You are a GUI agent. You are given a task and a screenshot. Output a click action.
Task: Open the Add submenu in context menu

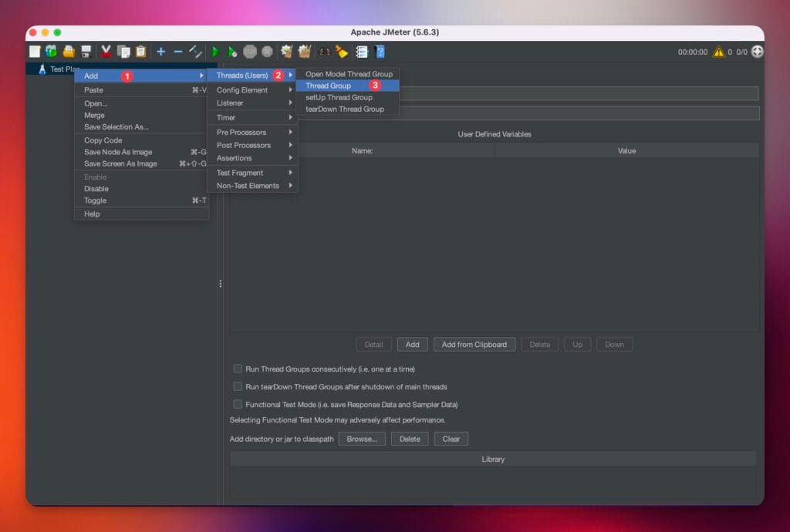(142, 76)
